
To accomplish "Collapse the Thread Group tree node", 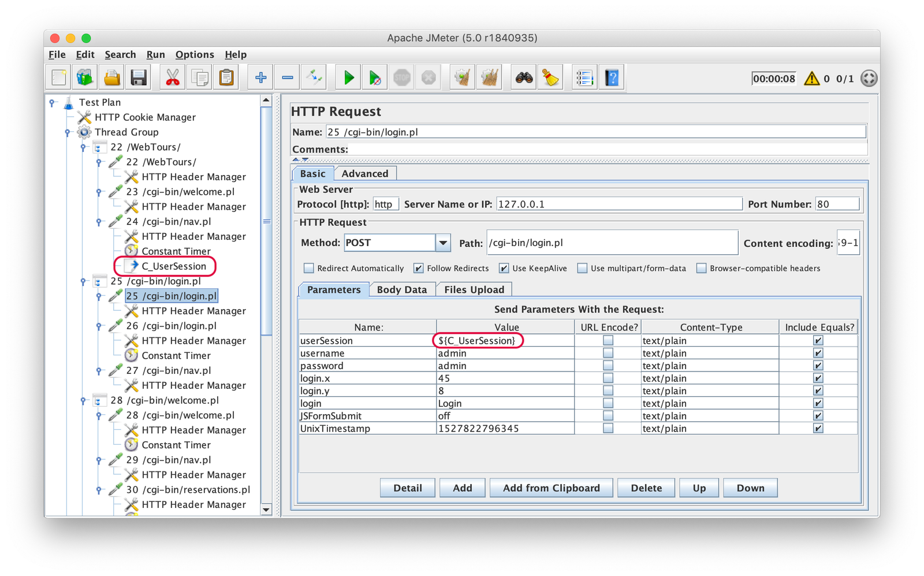I will coord(68,132).
